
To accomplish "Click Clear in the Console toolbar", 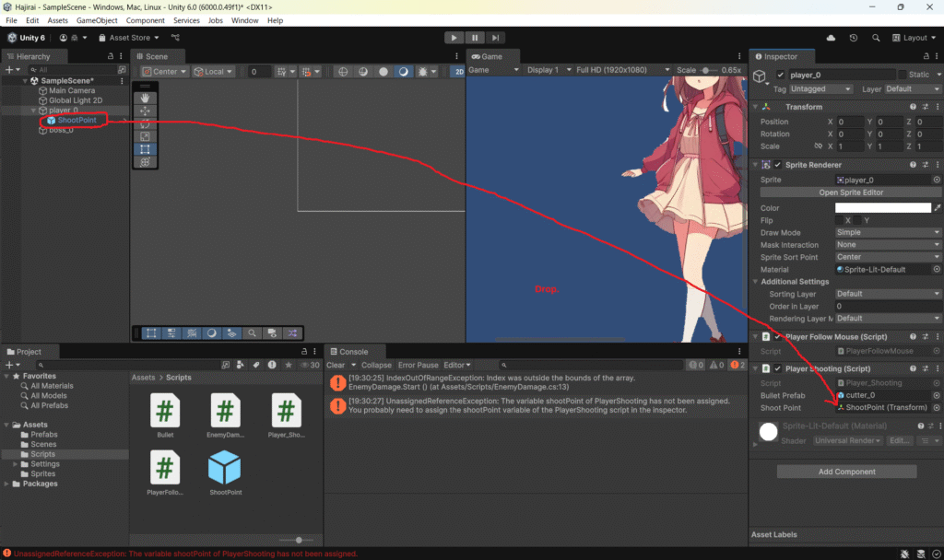I will [336, 365].
